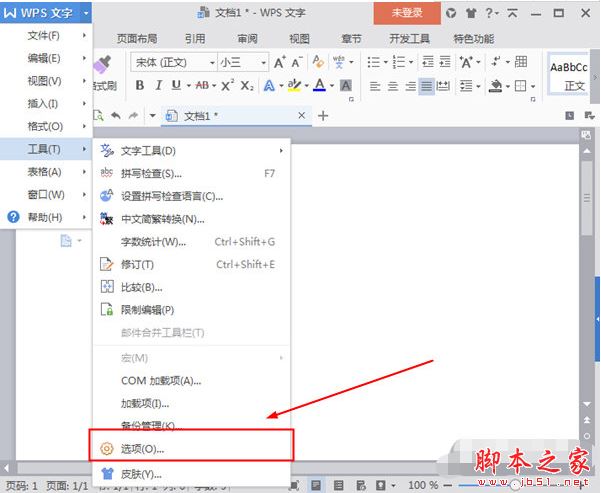This screenshot has width=601, height=493.
Task: Open the 表格(A) menu
Action: pos(46,172)
